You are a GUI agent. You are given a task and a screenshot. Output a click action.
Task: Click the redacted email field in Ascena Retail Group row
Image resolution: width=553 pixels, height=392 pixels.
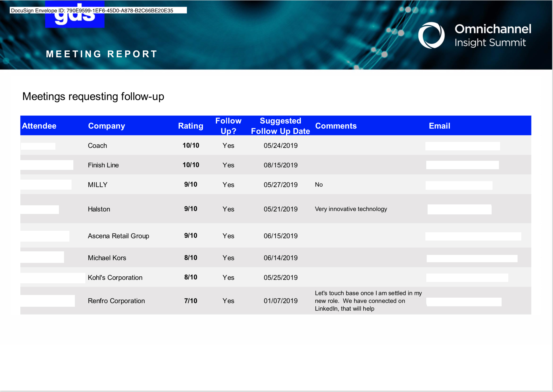(x=473, y=237)
